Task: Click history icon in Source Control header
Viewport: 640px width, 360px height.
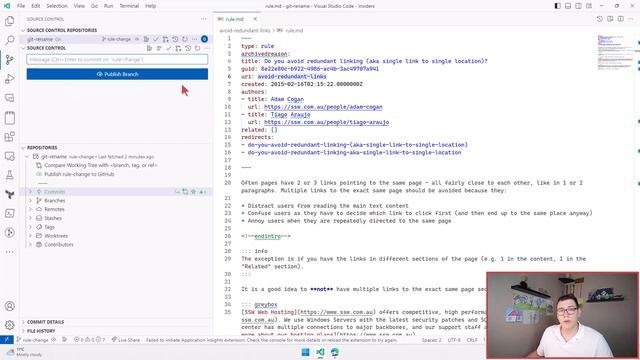Action: 188,48
